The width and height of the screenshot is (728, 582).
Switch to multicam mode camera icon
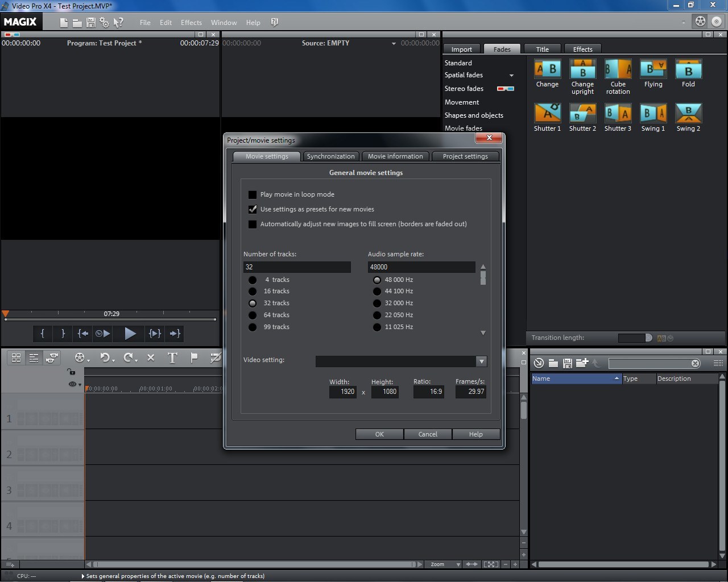[x=52, y=357]
